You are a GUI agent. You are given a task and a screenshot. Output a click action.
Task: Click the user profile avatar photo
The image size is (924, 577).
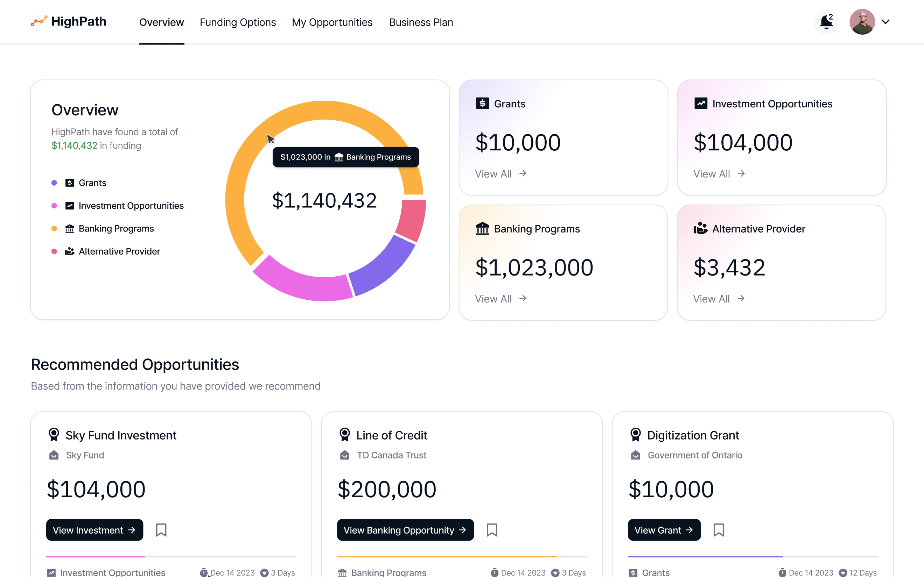point(862,22)
